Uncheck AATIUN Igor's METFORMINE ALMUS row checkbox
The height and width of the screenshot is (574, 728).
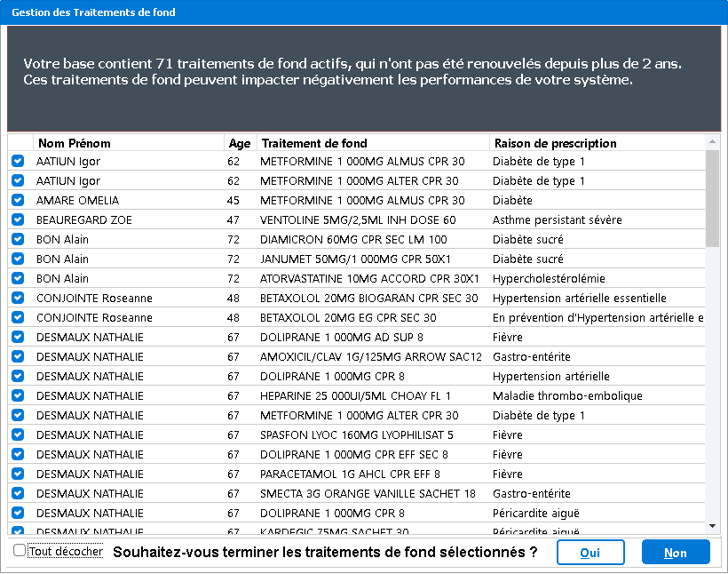[x=18, y=161]
